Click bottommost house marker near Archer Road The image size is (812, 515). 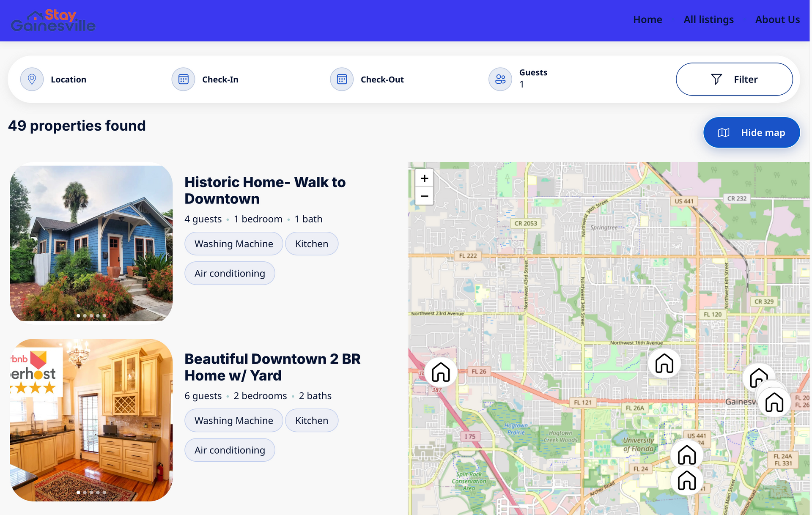coord(686,480)
